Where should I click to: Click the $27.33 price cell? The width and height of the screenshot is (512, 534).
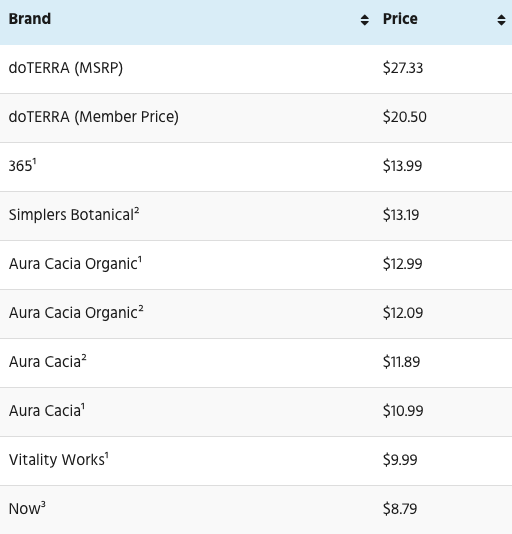coord(403,68)
